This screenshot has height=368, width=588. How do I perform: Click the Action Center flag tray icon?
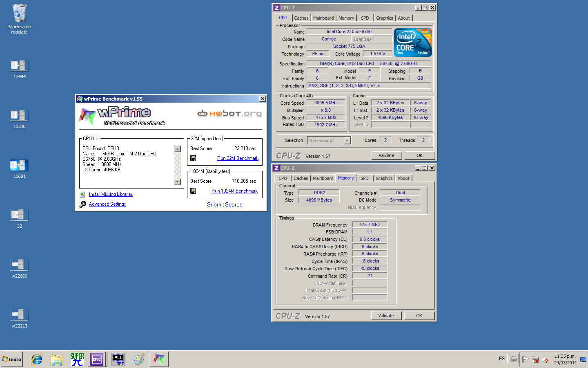(x=525, y=359)
